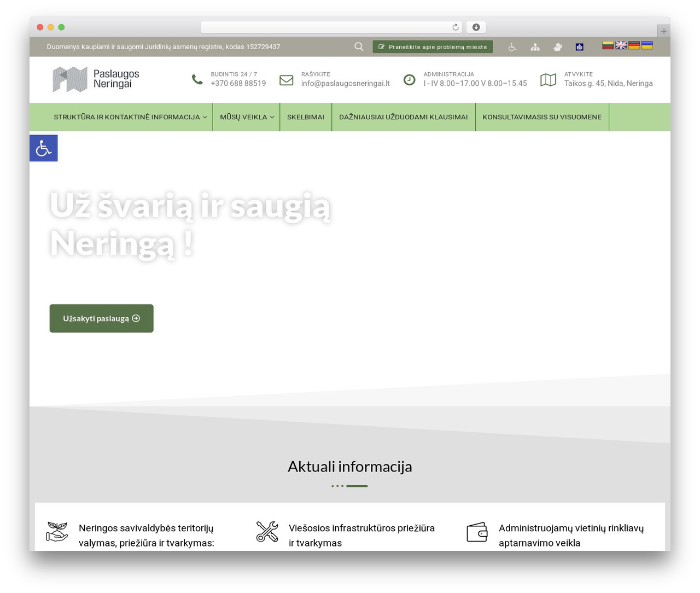The image size is (700, 593).
Task: Open the sitemap icon in top bar
Action: point(535,47)
